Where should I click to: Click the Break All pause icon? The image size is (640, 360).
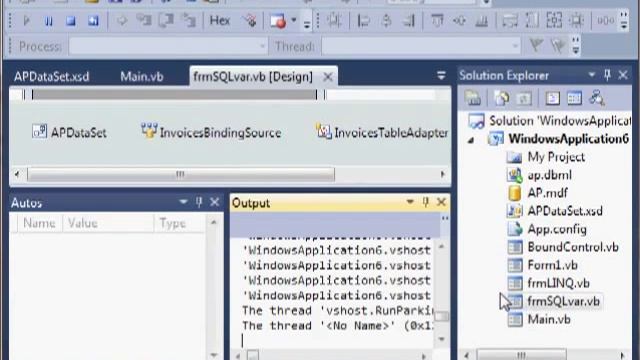tap(49, 20)
